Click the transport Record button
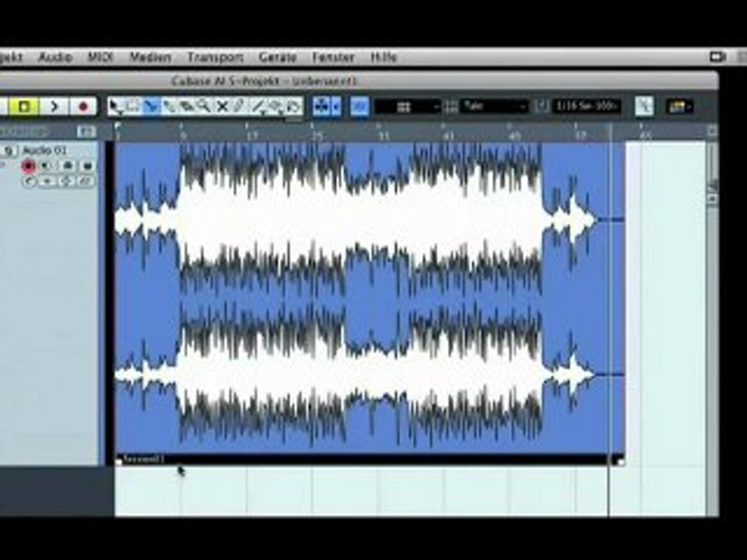747x560 pixels. pos(83,107)
